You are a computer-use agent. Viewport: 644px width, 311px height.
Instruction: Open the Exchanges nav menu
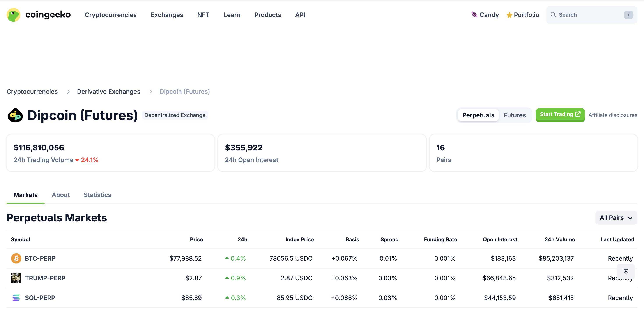167,15
